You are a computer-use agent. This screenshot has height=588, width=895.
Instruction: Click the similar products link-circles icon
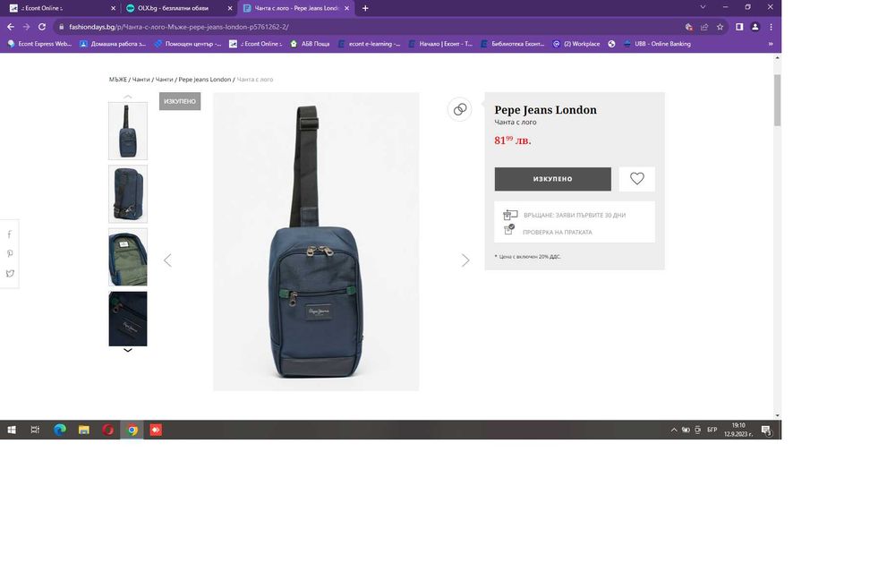[459, 109]
